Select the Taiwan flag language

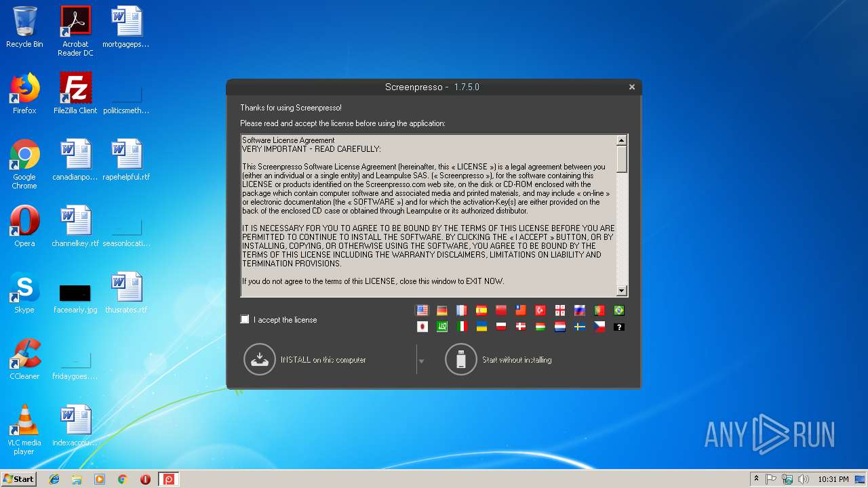[521, 310]
